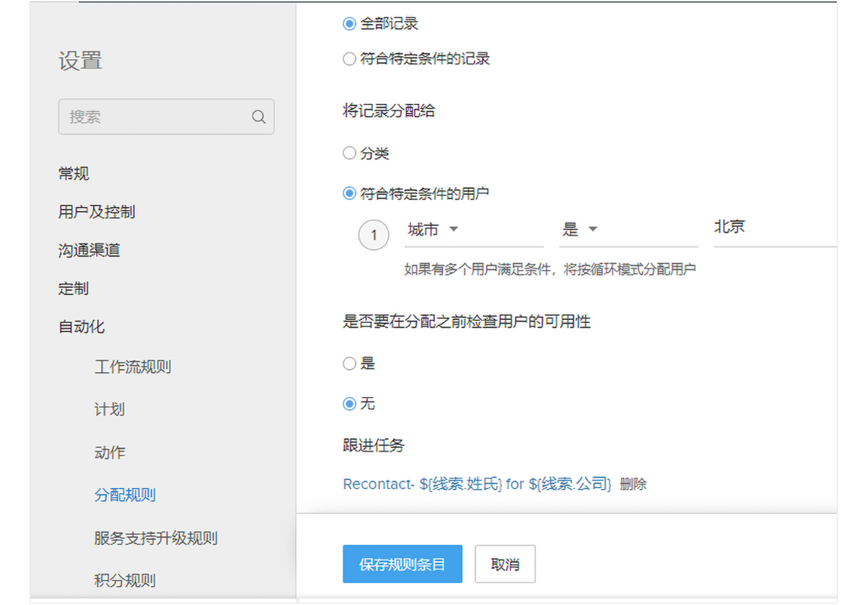Viewport: 868px width, 605px height.
Task: Open 服务支持升级规则 in sidebar
Action: (155, 538)
